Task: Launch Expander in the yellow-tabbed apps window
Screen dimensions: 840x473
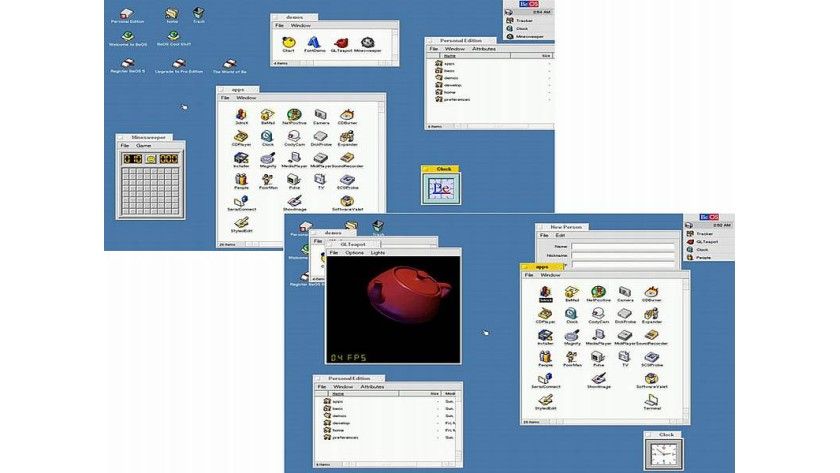Action: (x=651, y=316)
